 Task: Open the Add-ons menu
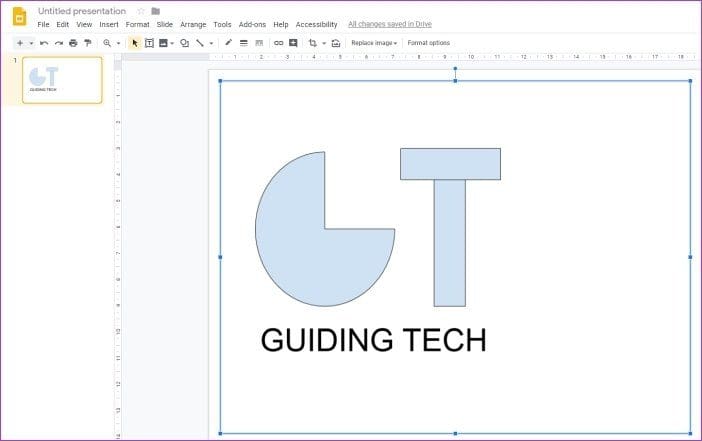click(x=252, y=25)
